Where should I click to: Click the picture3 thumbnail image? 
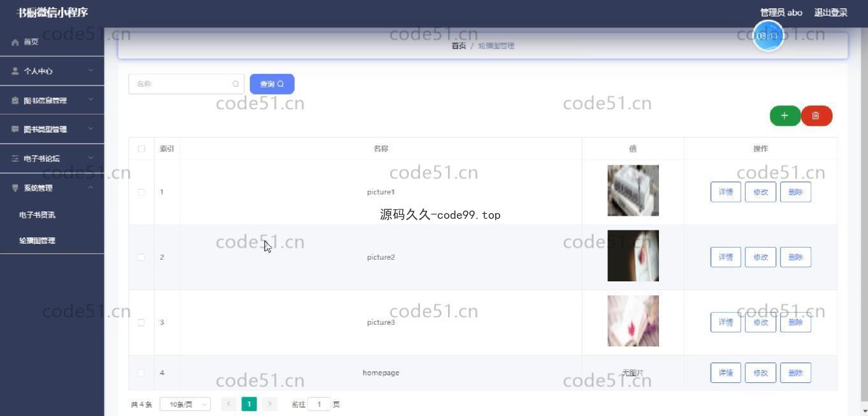[633, 321]
